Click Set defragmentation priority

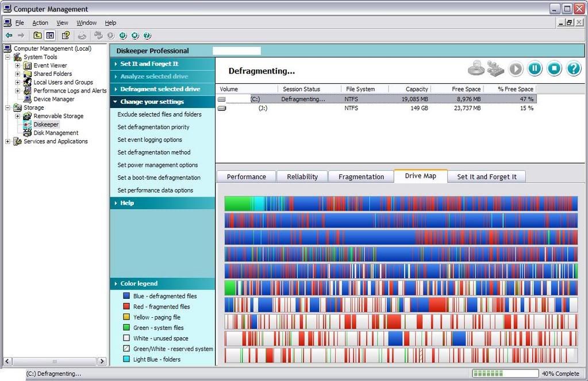[153, 127]
